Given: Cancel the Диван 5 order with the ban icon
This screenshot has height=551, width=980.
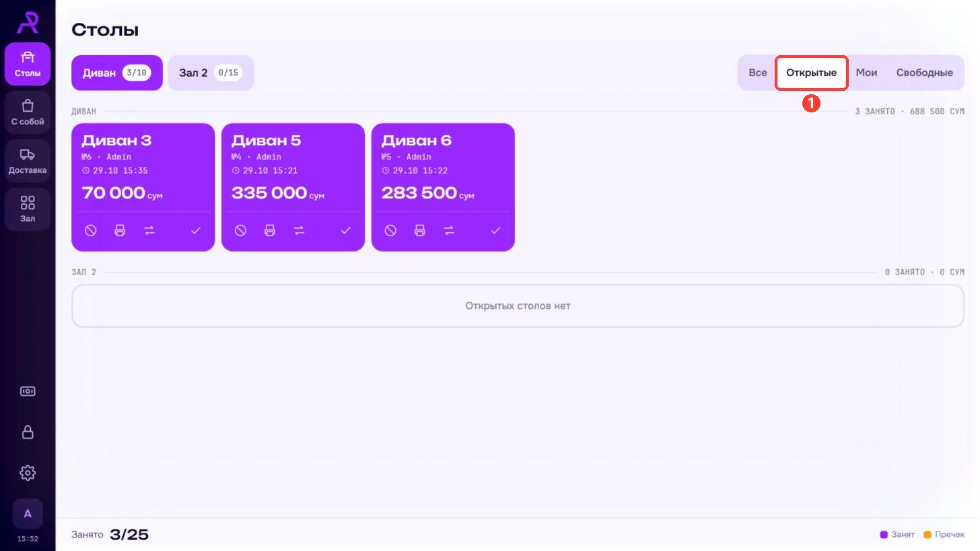Looking at the screenshot, I should (241, 231).
